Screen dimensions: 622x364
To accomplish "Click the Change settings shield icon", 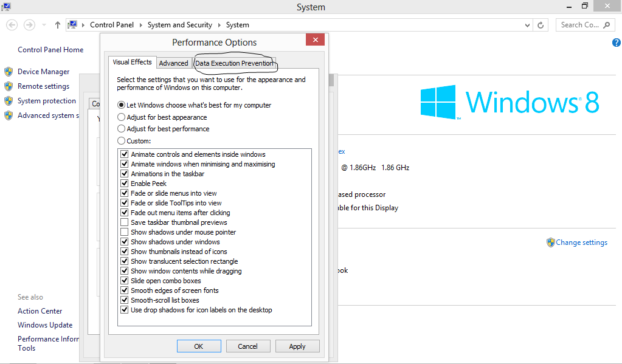I will (x=550, y=242).
